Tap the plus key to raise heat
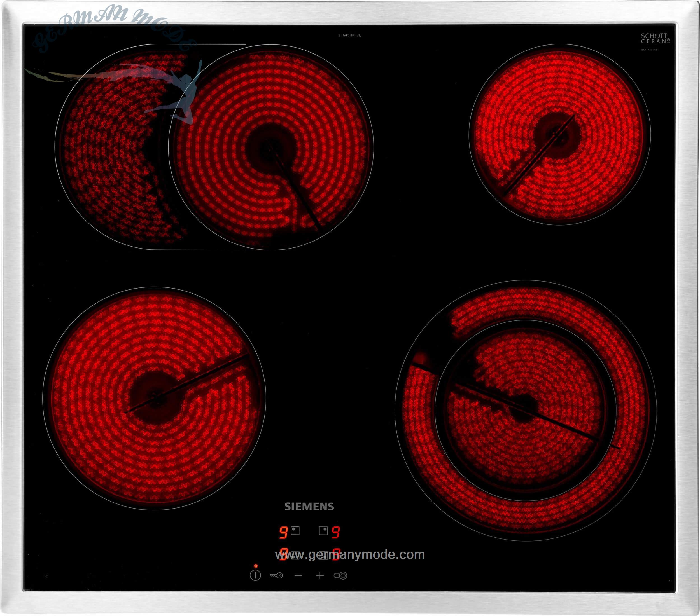Image resolution: width=700 pixels, height=616 pixels. pos(320,576)
